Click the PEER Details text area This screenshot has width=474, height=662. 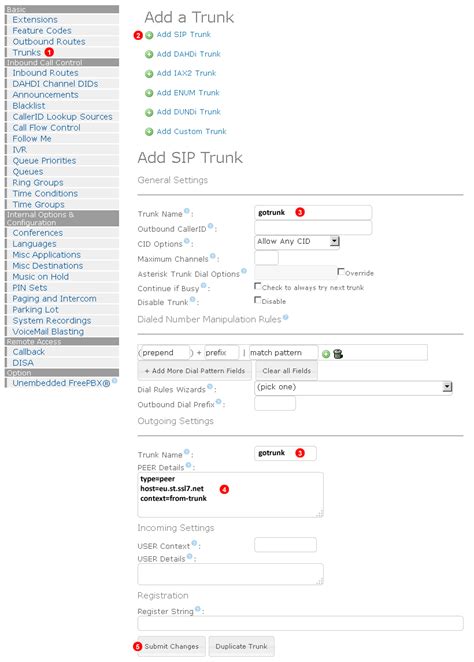230,495
